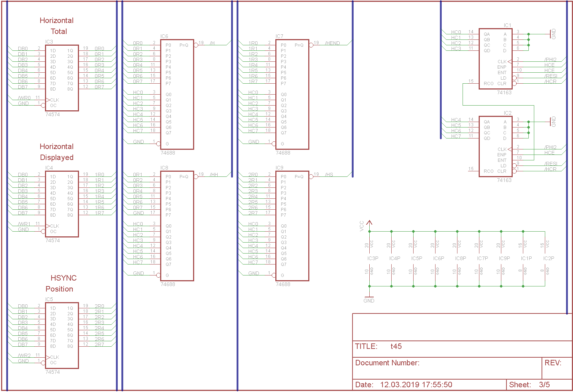Click the IC9 74688 comparator body
573x392 pixels.
(292, 226)
